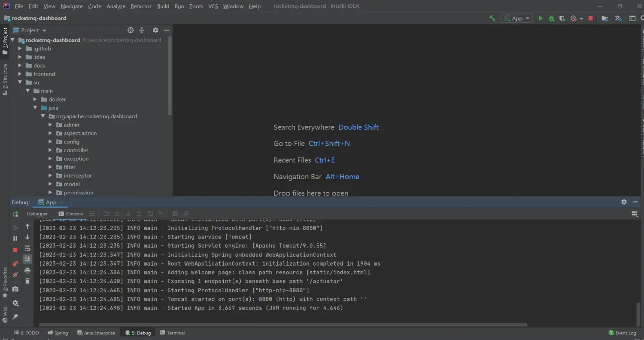Image resolution: width=644 pixels, height=340 pixels.
Task: Select the App debug session tab
Action: pos(51,202)
